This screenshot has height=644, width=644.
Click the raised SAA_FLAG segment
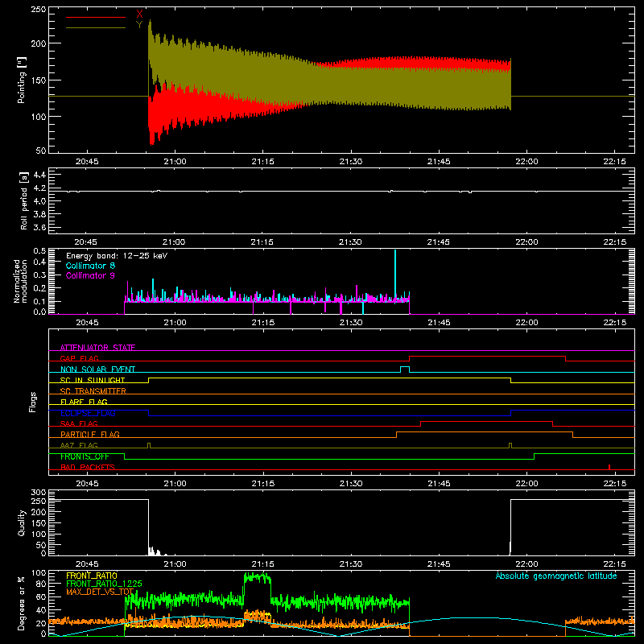tap(486, 421)
